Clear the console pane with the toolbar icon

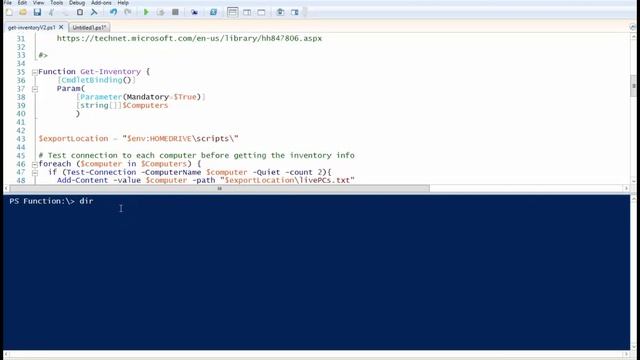click(x=94, y=12)
